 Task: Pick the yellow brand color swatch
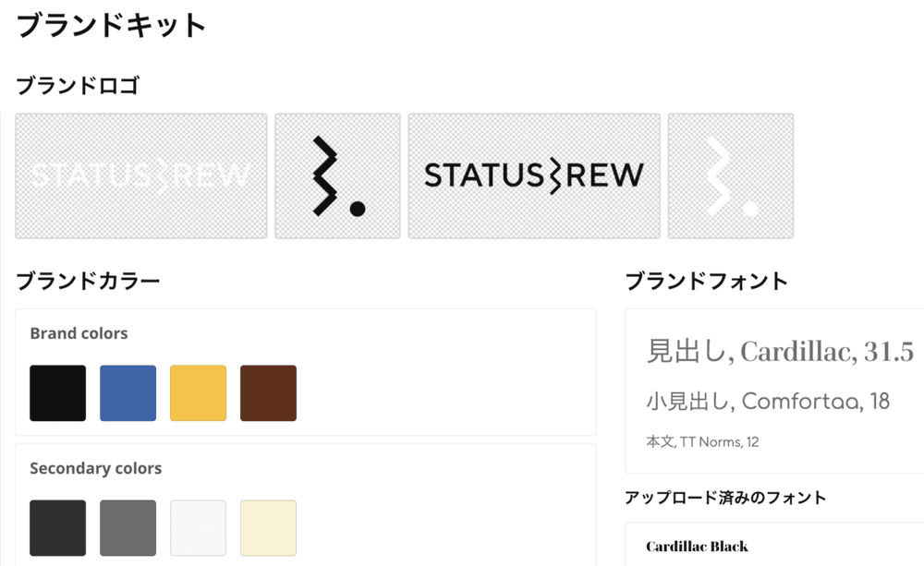(x=199, y=393)
